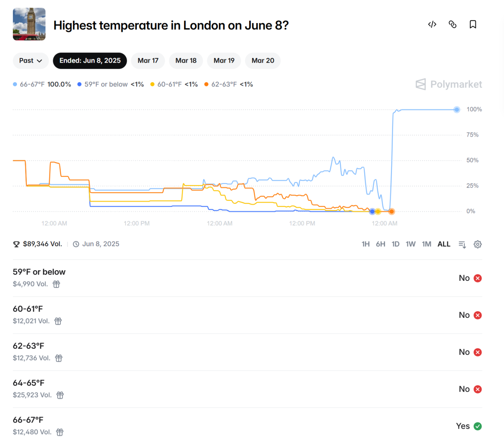Switch to the Mar 20 date tab
The image size is (504, 437).
(x=263, y=61)
